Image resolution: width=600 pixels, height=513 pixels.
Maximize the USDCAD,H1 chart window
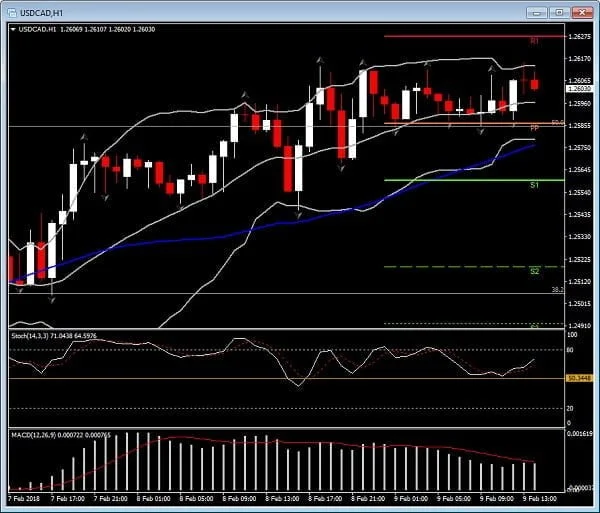(559, 13)
